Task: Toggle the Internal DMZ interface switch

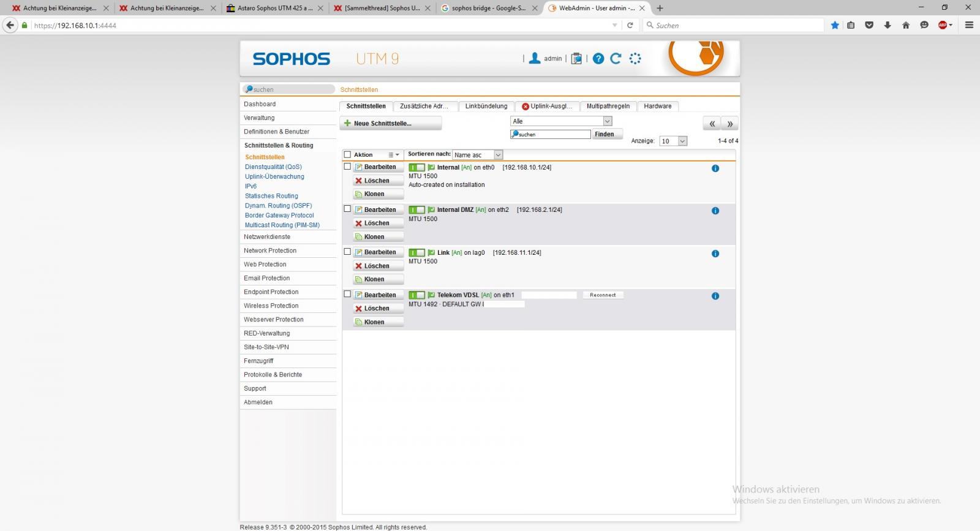Action: point(417,210)
